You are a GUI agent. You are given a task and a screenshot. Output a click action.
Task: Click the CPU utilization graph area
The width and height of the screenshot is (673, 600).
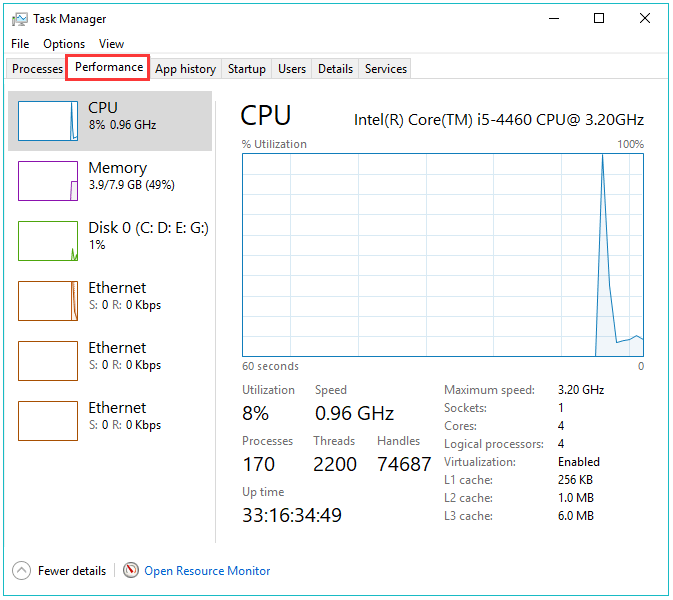point(443,255)
